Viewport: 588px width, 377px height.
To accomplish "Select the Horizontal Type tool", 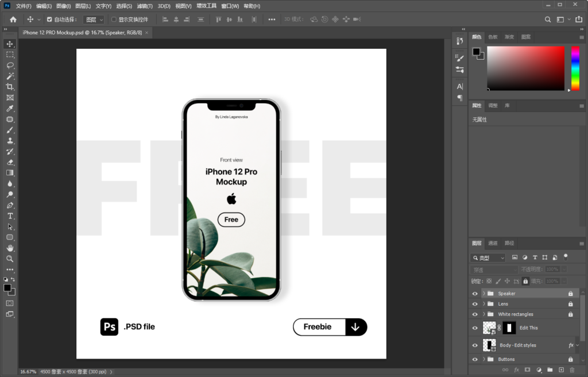I will click(x=10, y=216).
